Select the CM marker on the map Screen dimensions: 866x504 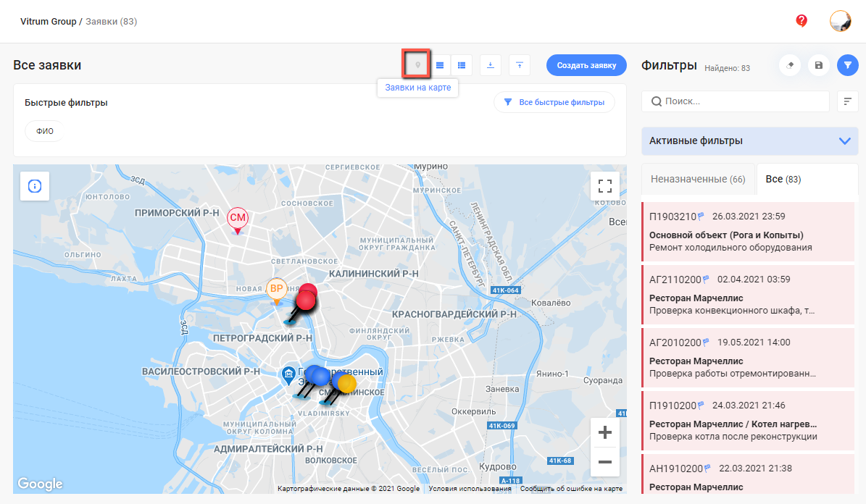click(238, 219)
